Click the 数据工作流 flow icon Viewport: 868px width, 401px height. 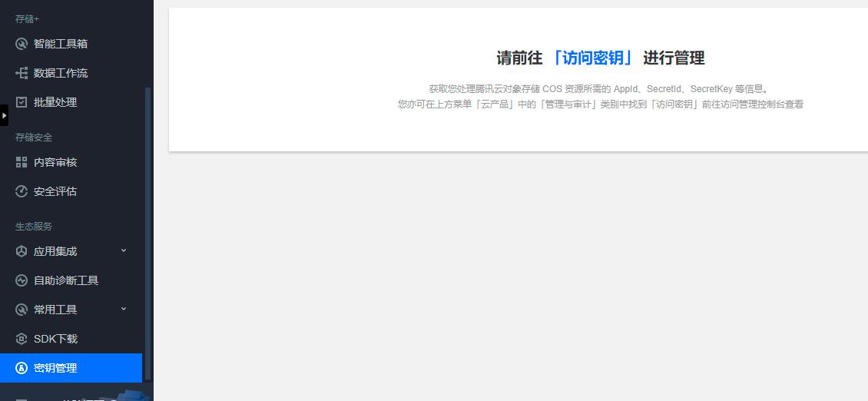point(22,73)
